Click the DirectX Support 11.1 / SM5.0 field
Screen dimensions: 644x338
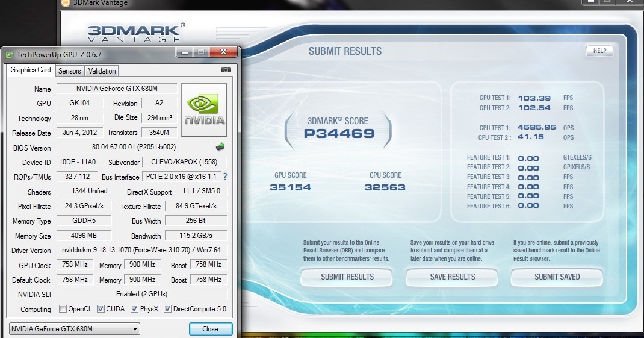[201, 191]
